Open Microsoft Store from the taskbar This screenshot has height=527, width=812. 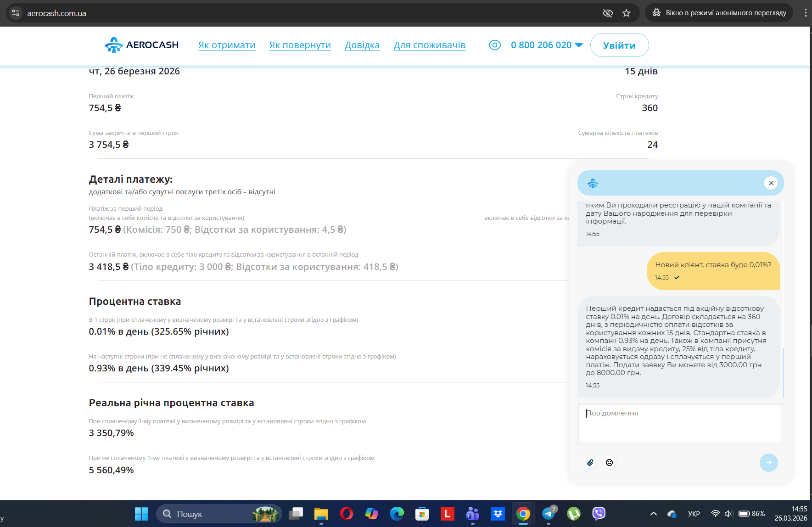422,514
